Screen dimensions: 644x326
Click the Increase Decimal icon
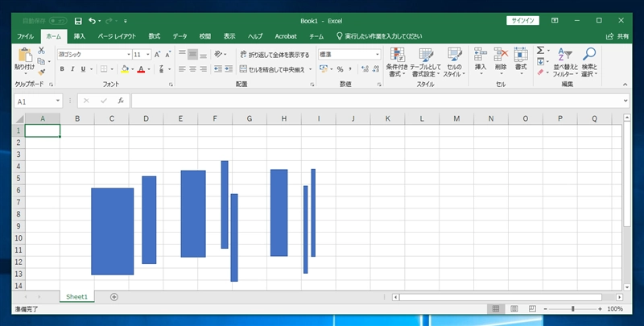(x=365, y=69)
